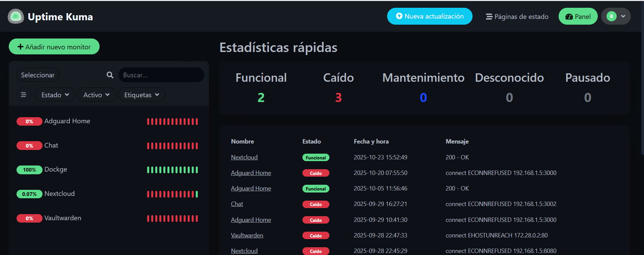
Task: Click Funcional badge for 2025-10-05 event
Action: coord(316,189)
